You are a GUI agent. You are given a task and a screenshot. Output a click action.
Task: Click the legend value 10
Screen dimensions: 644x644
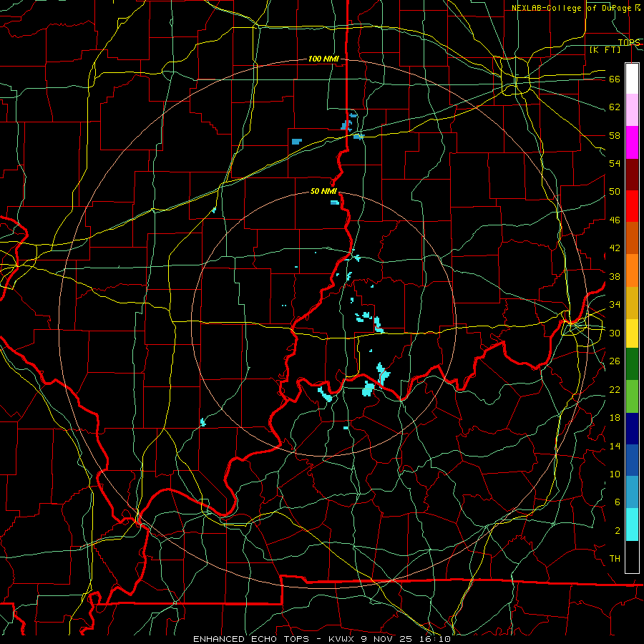pos(615,474)
